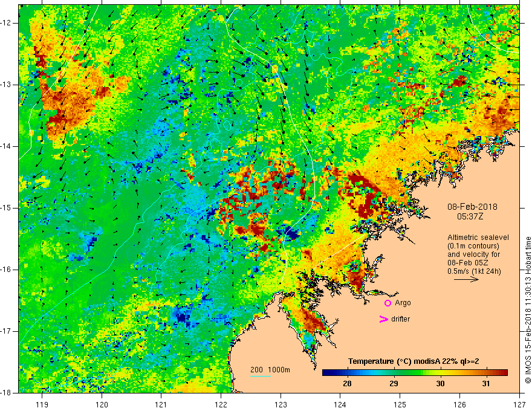
Task: Click the 30 tick label under the color bar
Action: coord(440,384)
